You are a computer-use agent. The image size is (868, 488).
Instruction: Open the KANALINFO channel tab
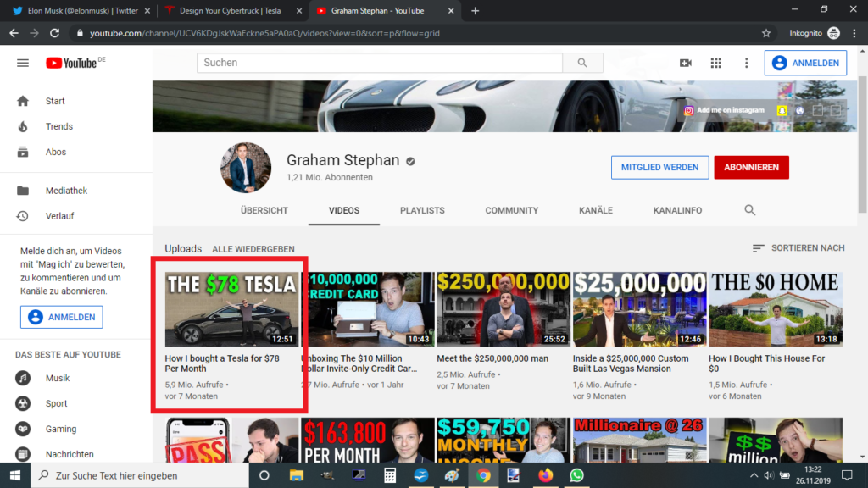[677, 211]
